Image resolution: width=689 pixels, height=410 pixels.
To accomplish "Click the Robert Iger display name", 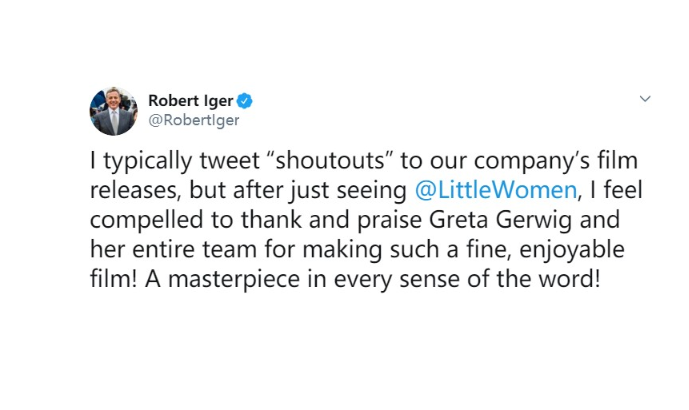I will 191,101.
